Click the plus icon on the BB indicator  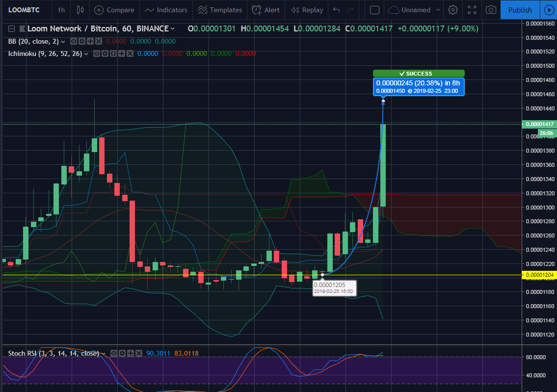(x=90, y=42)
